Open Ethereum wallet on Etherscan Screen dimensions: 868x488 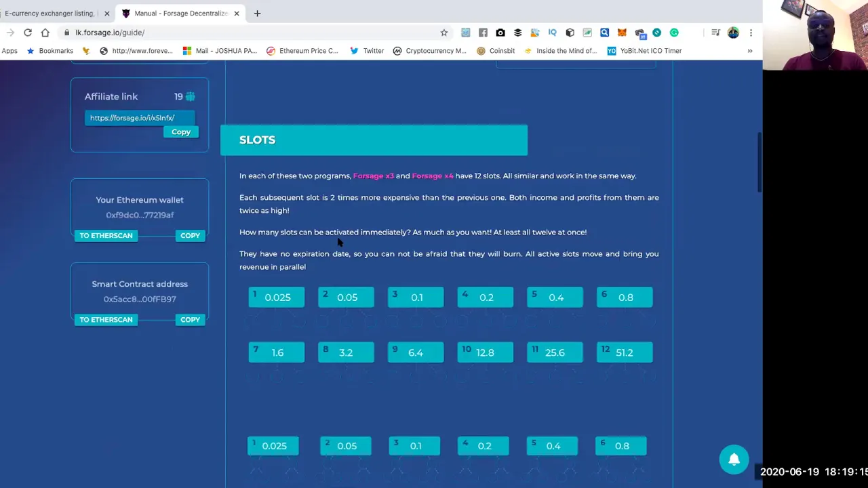click(x=106, y=235)
